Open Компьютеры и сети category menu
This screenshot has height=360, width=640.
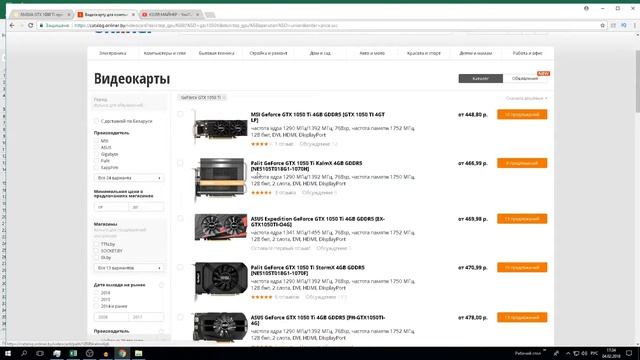(x=164, y=53)
